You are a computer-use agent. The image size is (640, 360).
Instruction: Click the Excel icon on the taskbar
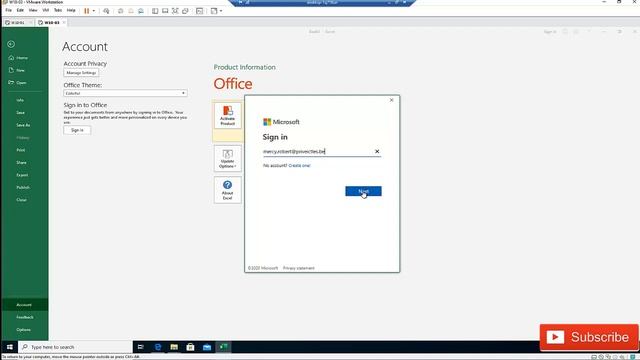click(x=223, y=347)
